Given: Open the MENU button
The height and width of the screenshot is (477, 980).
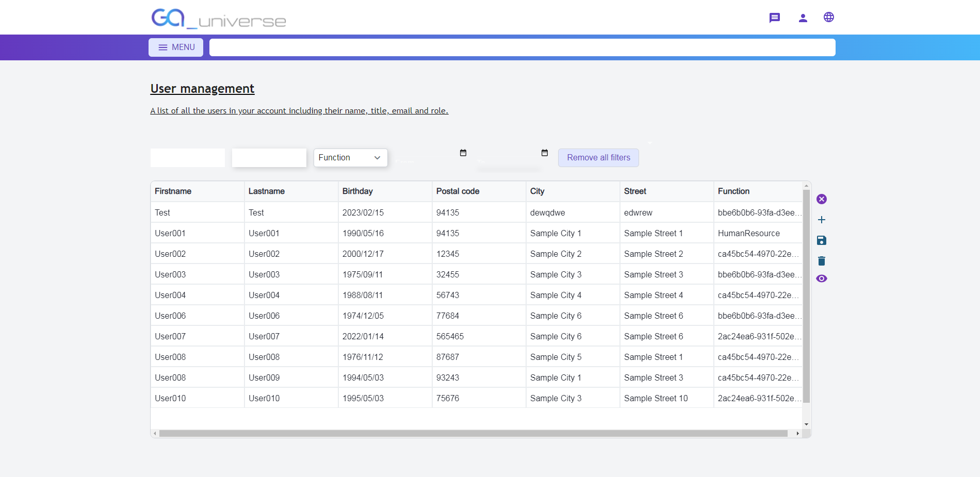Looking at the screenshot, I should [176, 47].
